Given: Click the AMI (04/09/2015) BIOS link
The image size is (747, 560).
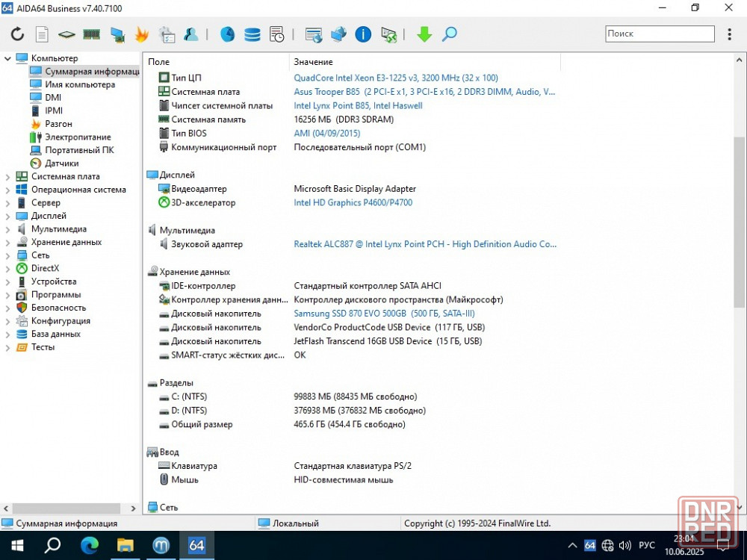Looking at the screenshot, I should tap(327, 134).
